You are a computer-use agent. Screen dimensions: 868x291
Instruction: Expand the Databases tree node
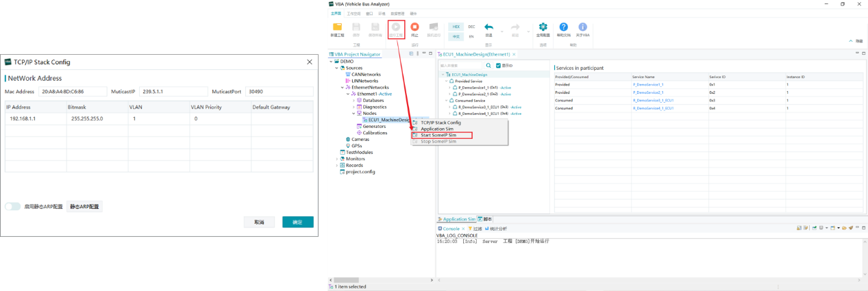point(354,101)
